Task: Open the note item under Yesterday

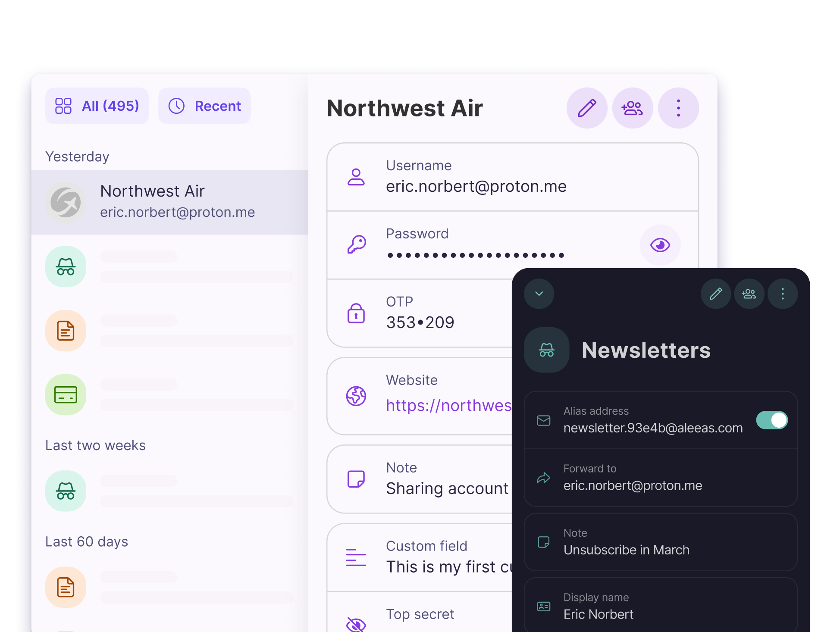Action: coord(169,331)
